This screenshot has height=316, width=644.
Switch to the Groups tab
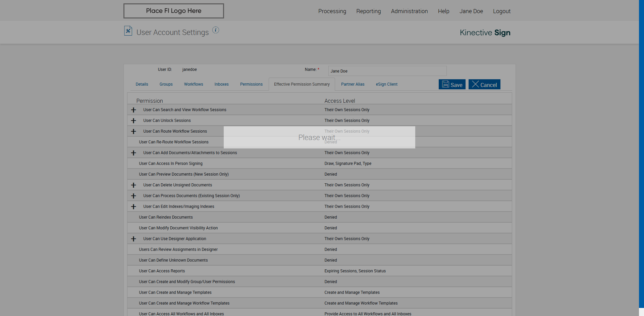click(166, 84)
